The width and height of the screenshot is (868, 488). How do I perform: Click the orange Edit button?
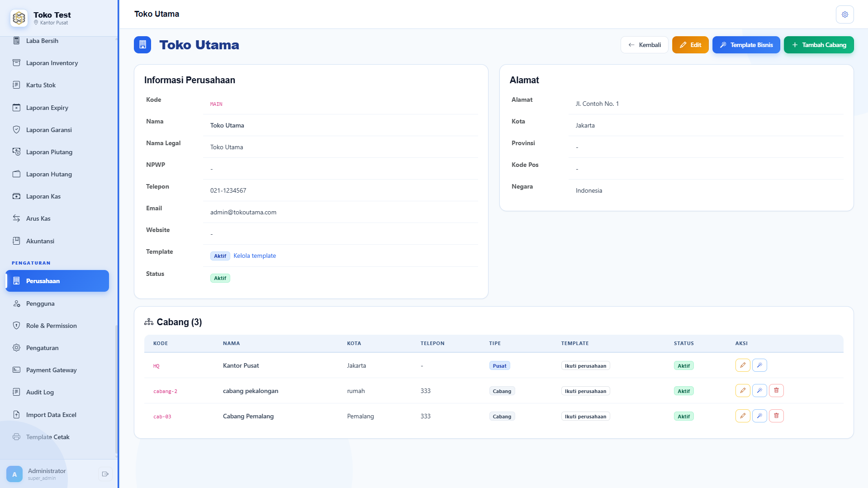tap(690, 45)
